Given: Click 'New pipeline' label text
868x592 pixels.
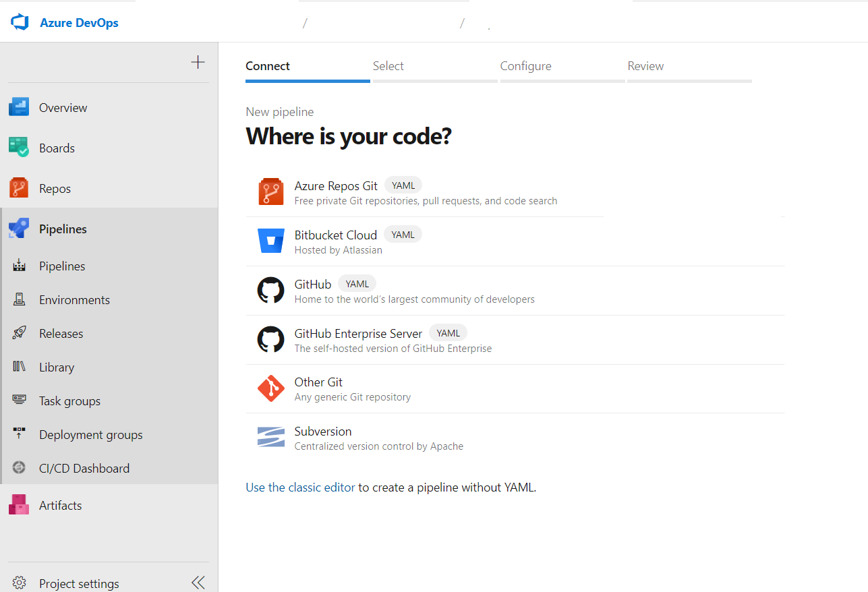Looking at the screenshot, I should pos(279,112).
